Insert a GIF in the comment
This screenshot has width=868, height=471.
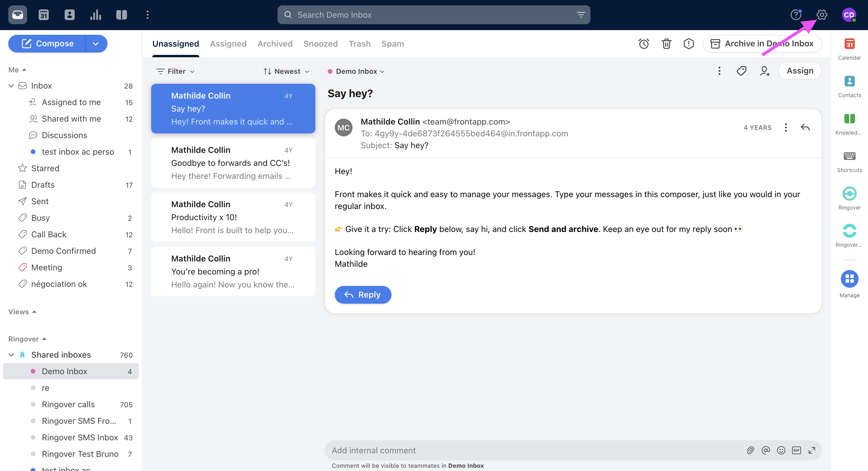click(x=796, y=450)
